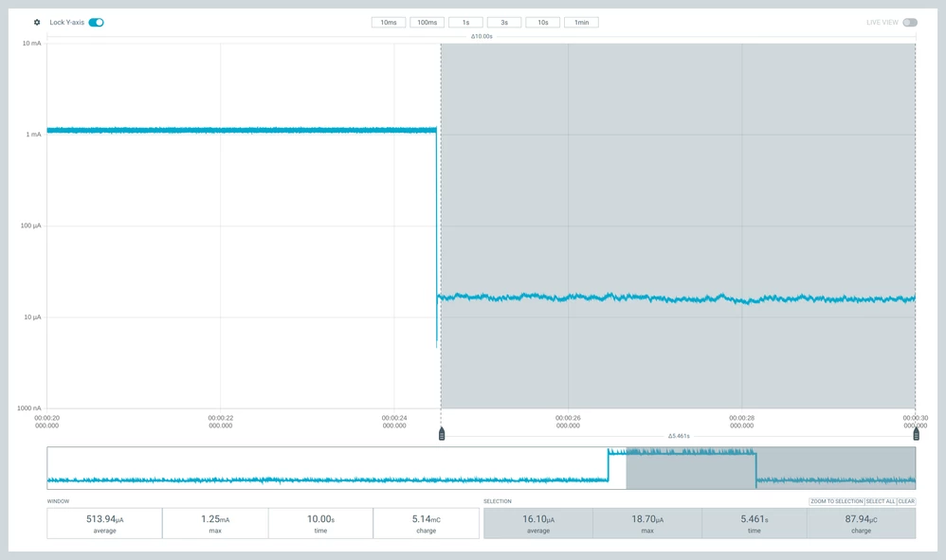Open the chart settings gear icon

(37, 23)
